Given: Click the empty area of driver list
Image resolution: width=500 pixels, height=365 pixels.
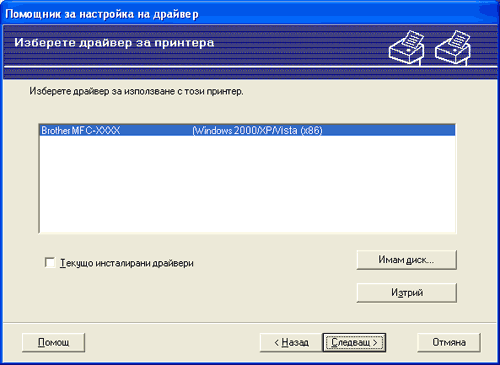Looking at the screenshot, I should (247, 183).
